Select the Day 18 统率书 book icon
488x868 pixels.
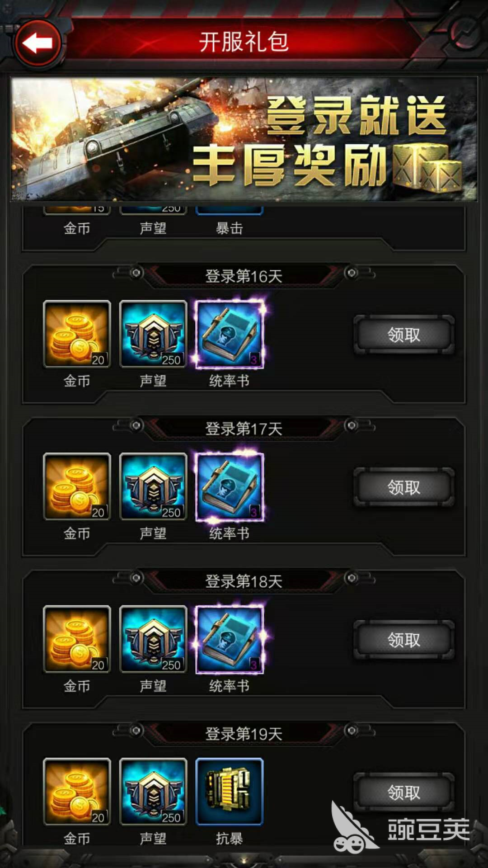[x=230, y=639]
